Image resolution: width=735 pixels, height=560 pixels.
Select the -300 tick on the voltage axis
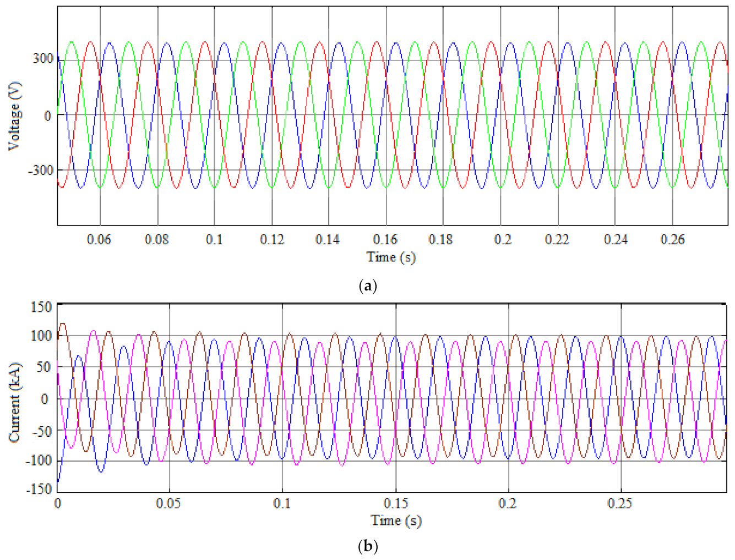click(41, 170)
